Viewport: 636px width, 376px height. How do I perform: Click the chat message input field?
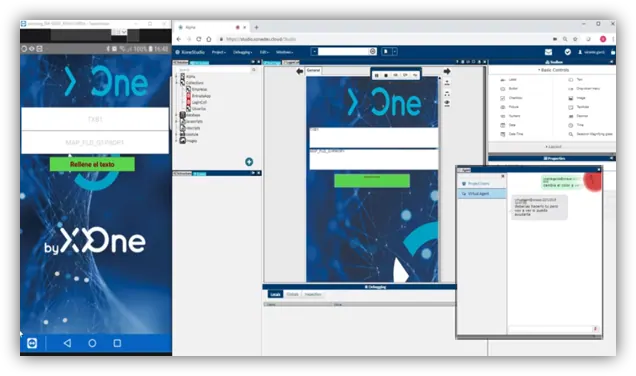(550, 329)
